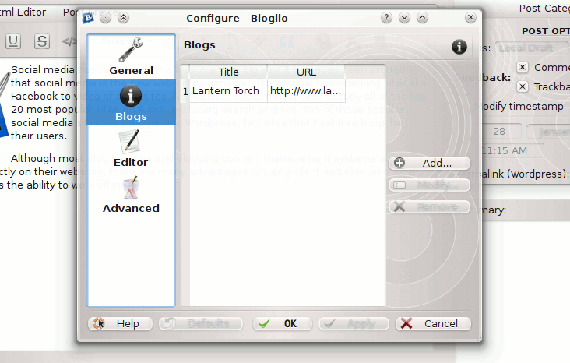Click the Modify... blog button
The image size is (570, 363).
(x=429, y=185)
